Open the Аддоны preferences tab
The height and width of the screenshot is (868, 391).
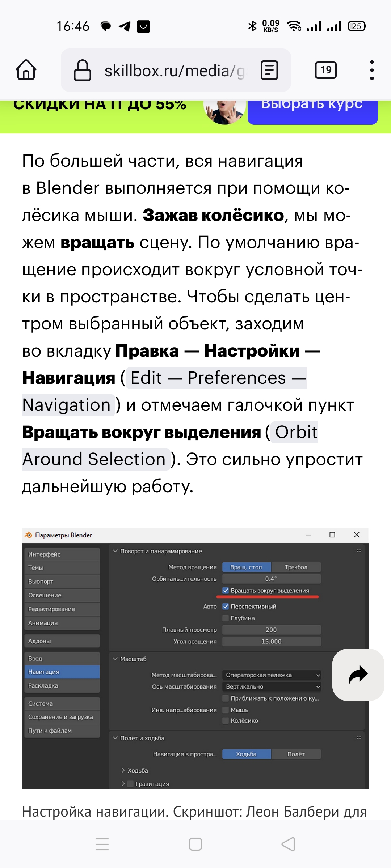pyautogui.click(x=62, y=641)
